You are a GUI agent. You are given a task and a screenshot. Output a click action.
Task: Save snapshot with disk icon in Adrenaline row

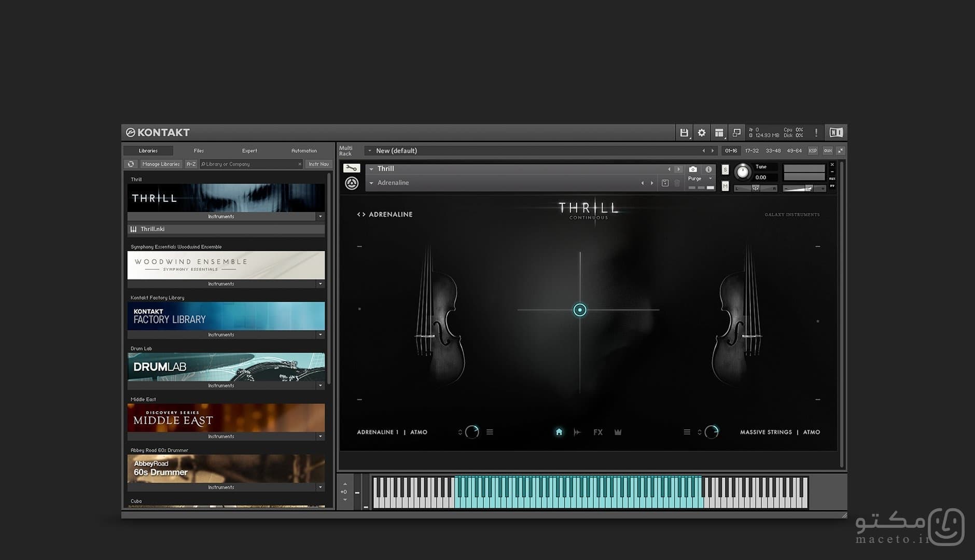coord(665,183)
